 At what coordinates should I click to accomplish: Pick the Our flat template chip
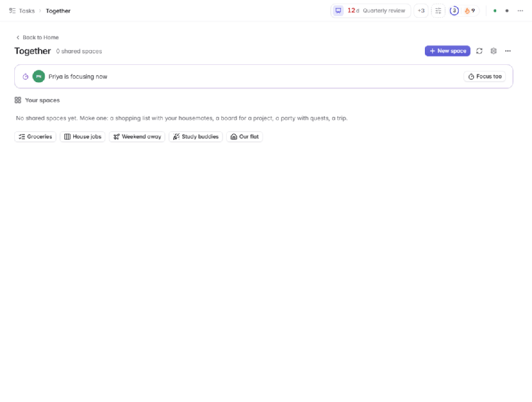(x=245, y=136)
